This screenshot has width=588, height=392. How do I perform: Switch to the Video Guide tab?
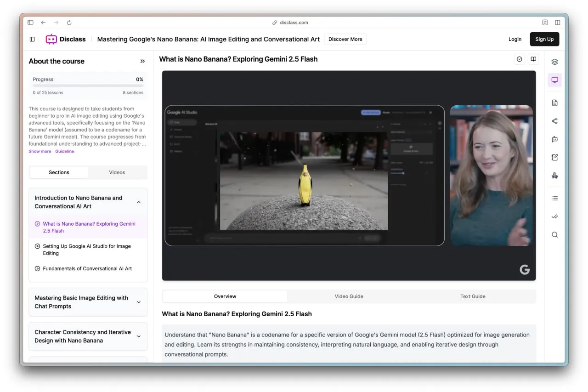349,296
